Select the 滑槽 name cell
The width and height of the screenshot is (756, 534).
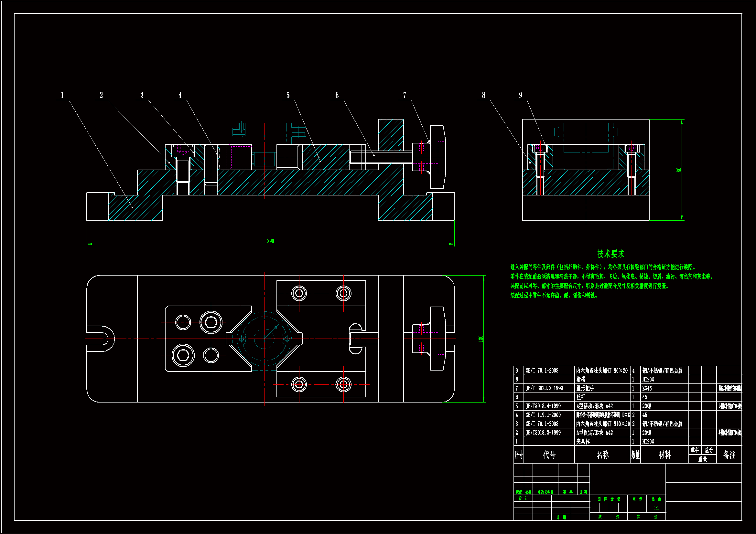tap(581, 379)
